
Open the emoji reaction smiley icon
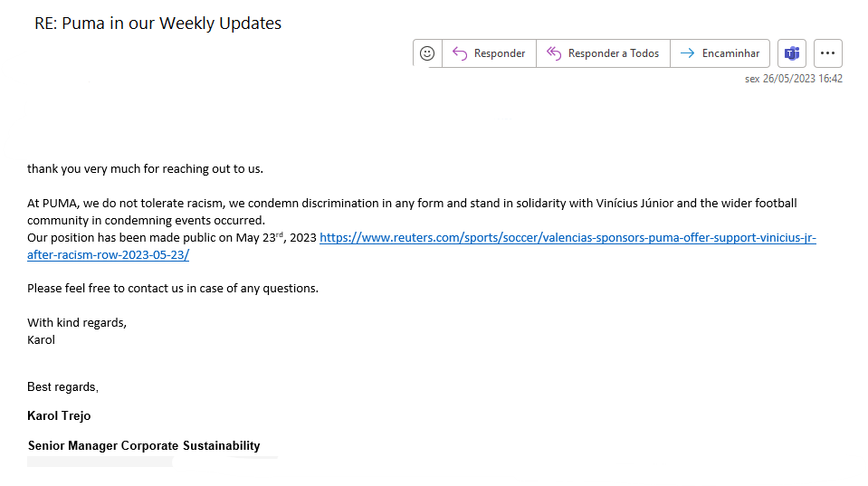[x=427, y=53]
